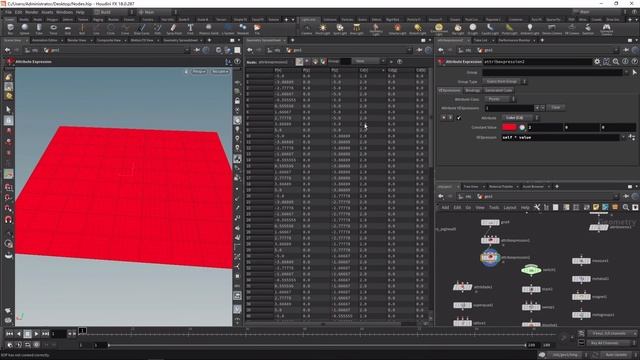Select the Draw Curve shelf tool
Viewport: 640px width, 360px height.
pyautogui.click(x=141, y=29)
